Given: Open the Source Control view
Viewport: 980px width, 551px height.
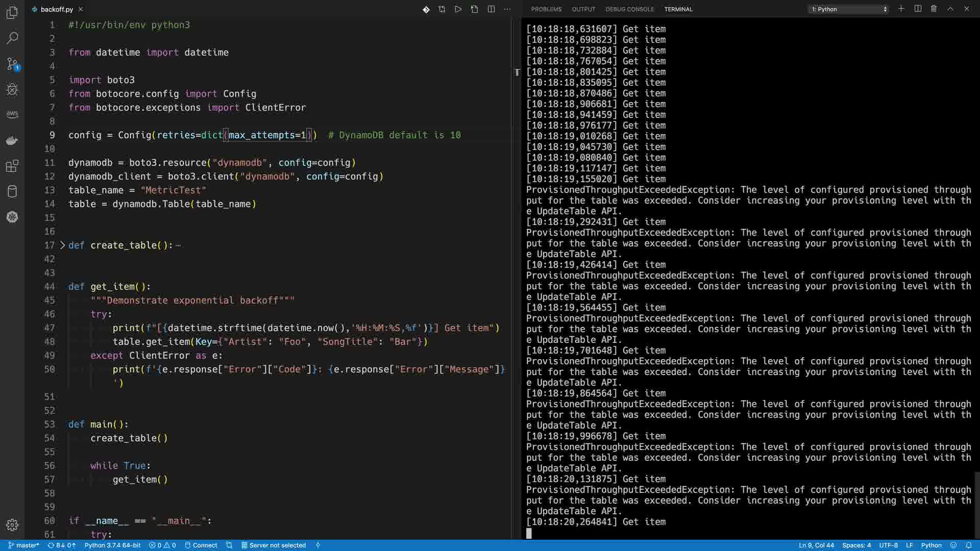Looking at the screenshot, I should tap(12, 64).
